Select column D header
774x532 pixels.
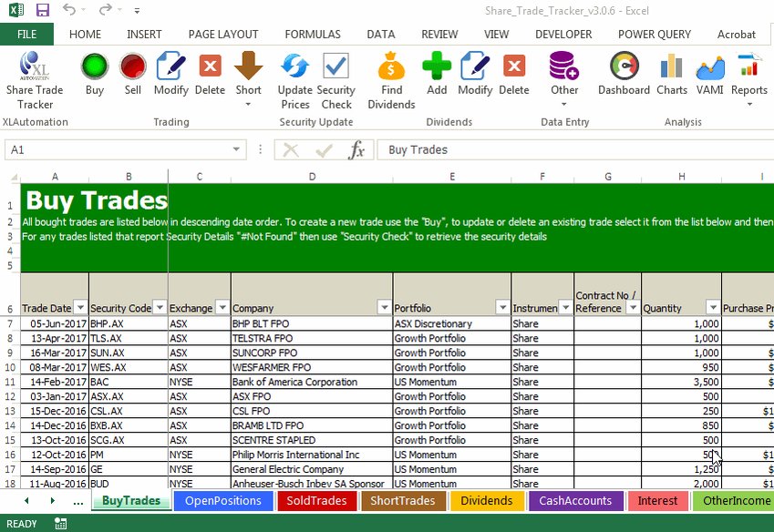[x=312, y=177]
